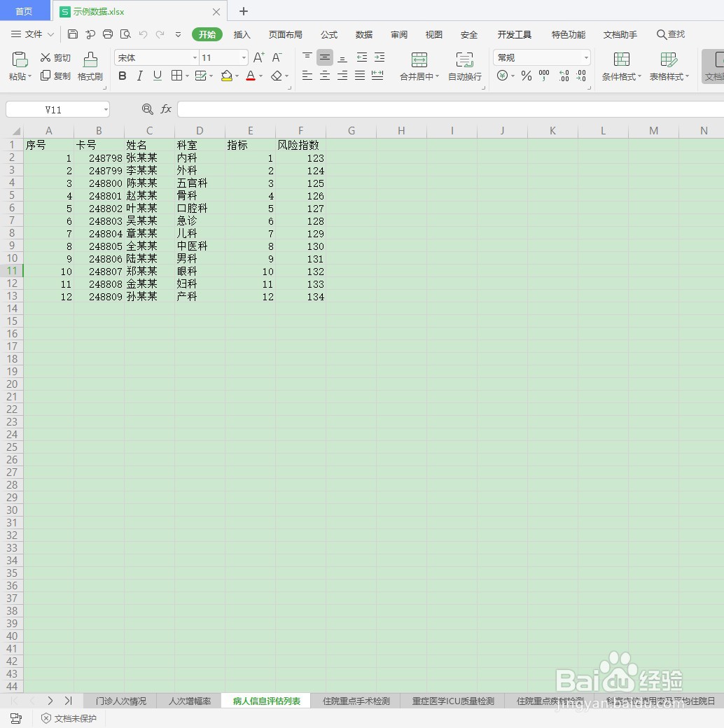Activate the Format Painter 格式刷

coord(90,66)
